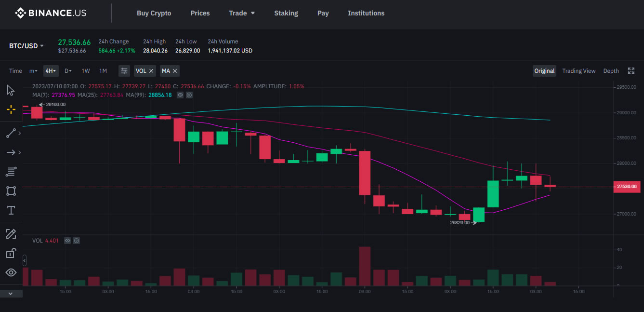
Task: Remove the VOL indicator tag
Action: (151, 71)
